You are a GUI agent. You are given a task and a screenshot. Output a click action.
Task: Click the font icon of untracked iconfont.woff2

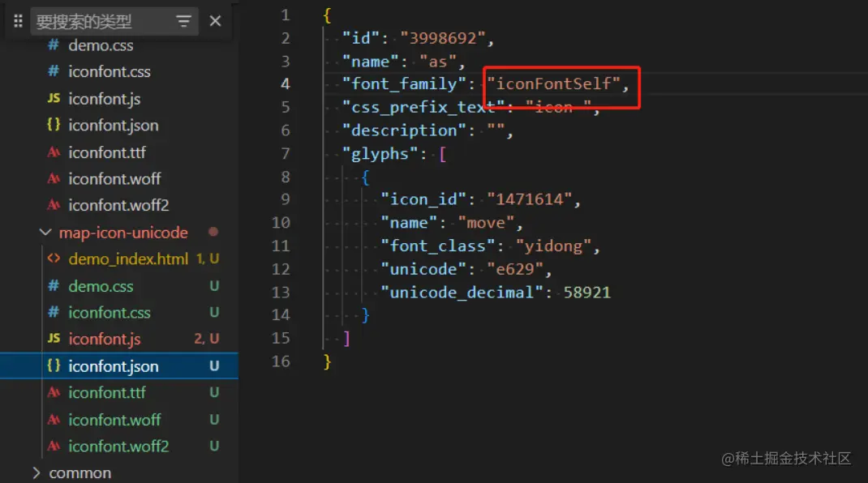pos(54,446)
